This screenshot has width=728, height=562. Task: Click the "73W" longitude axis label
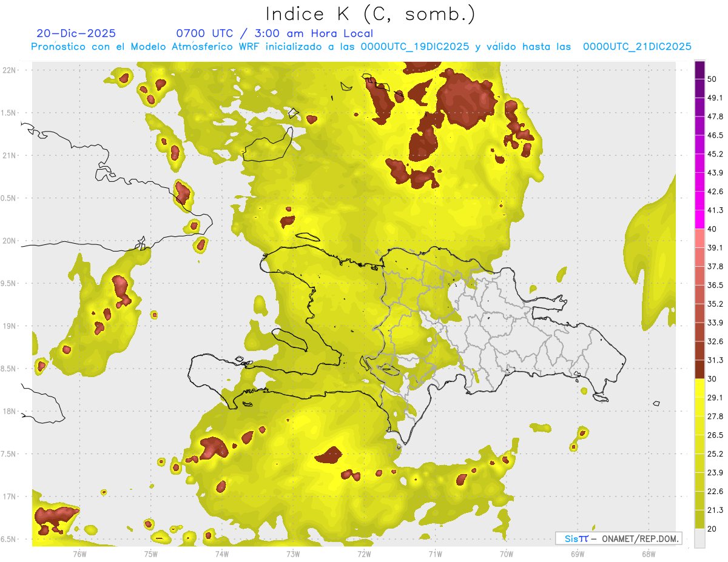tap(293, 554)
